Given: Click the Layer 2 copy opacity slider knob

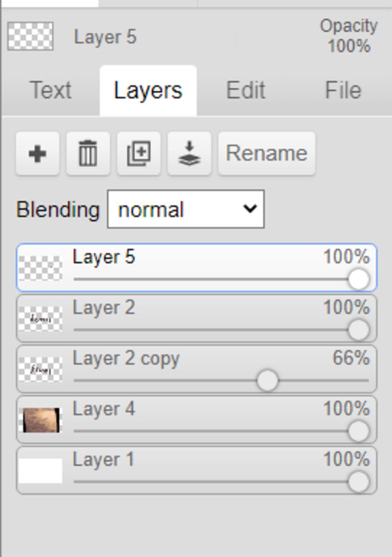Looking at the screenshot, I should tap(267, 381).
